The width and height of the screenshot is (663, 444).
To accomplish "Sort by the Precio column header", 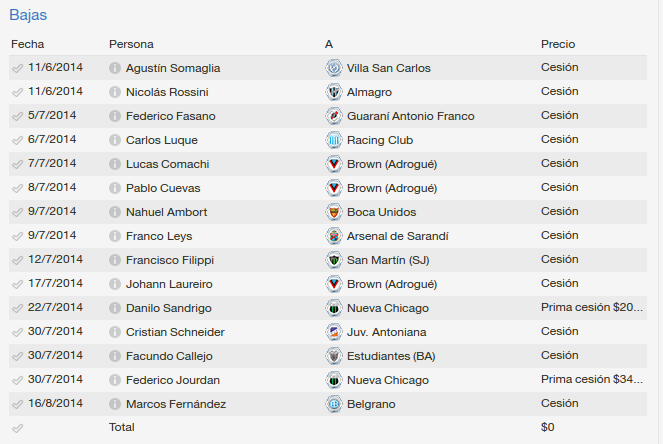I will (558, 44).
